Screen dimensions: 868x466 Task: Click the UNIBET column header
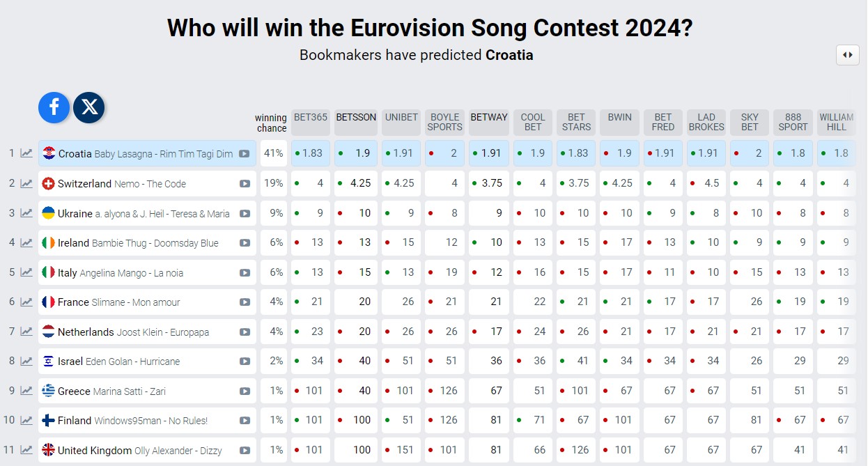tap(401, 122)
